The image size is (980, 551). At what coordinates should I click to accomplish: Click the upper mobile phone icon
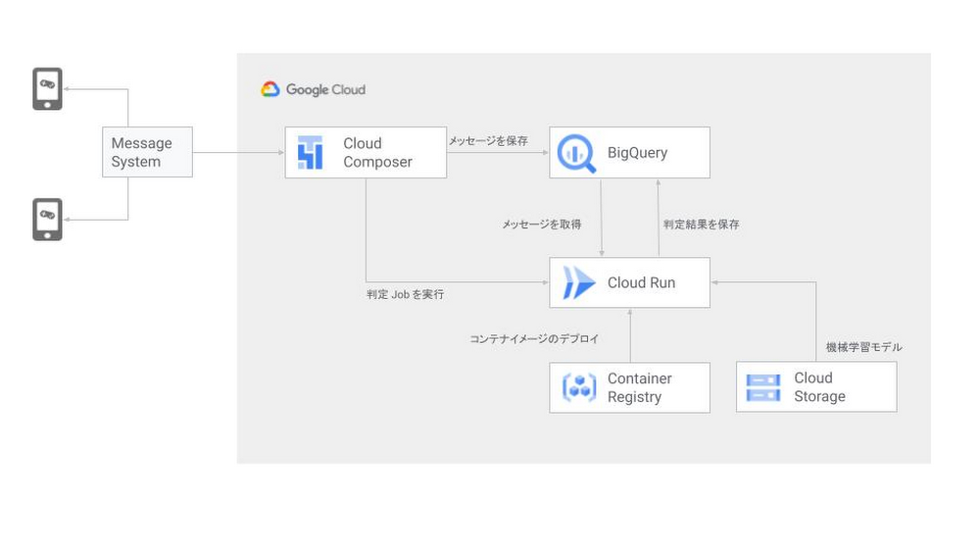pyautogui.click(x=47, y=89)
